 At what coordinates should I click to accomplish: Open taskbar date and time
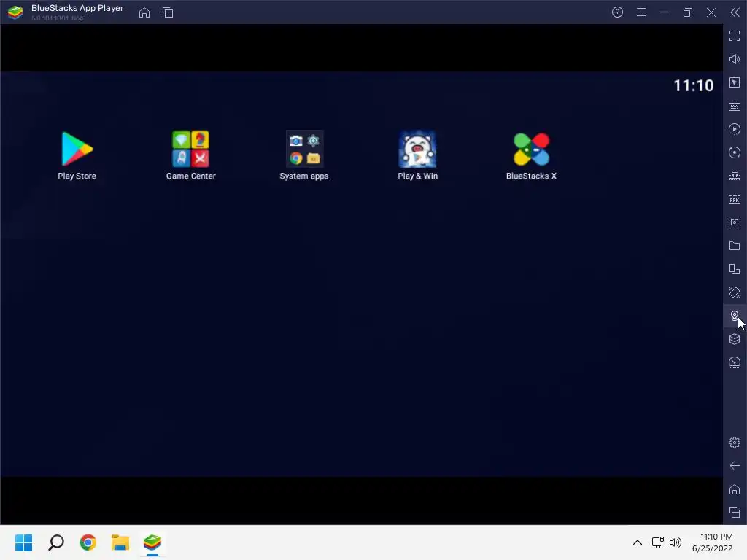click(x=713, y=542)
